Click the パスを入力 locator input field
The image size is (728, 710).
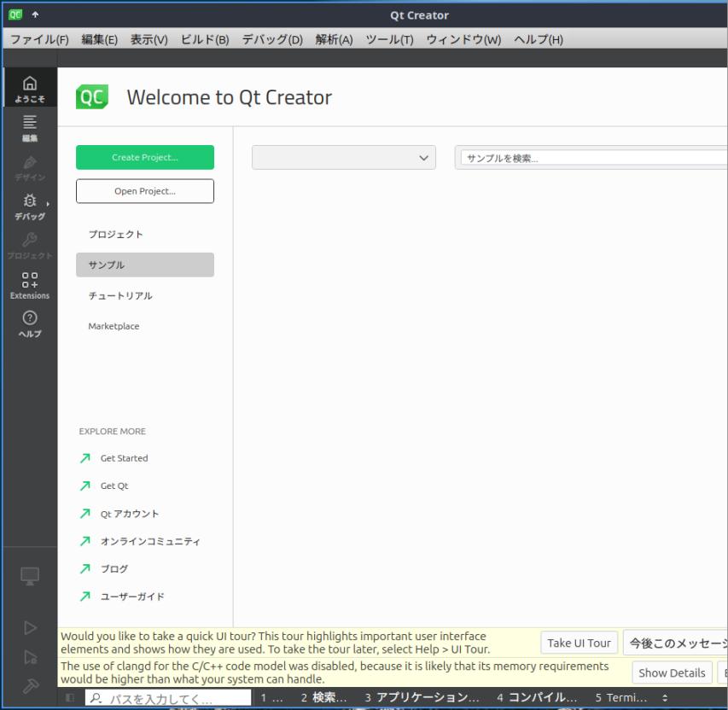[168, 697]
